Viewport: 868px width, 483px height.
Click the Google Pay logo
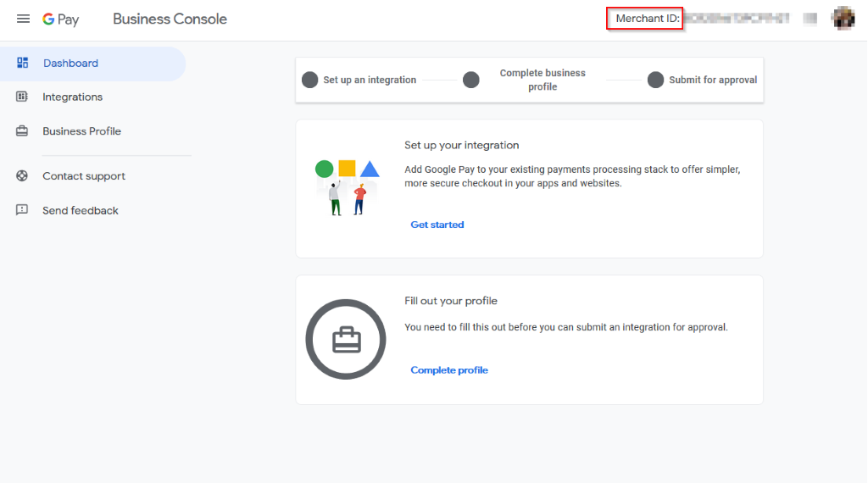click(x=61, y=19)
